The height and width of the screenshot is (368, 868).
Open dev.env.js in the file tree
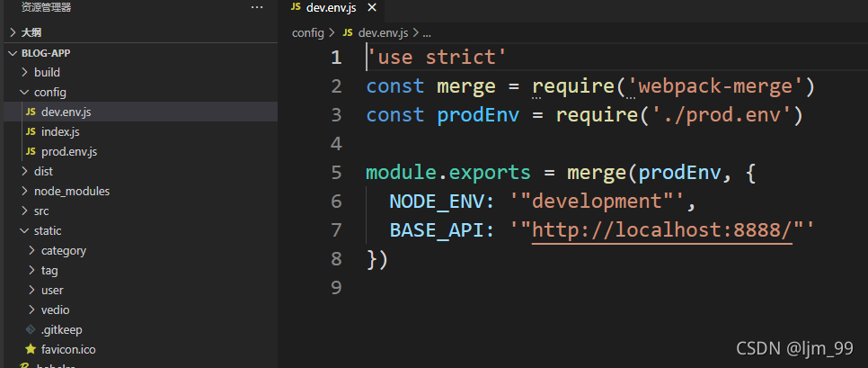[x=140, y=112]
